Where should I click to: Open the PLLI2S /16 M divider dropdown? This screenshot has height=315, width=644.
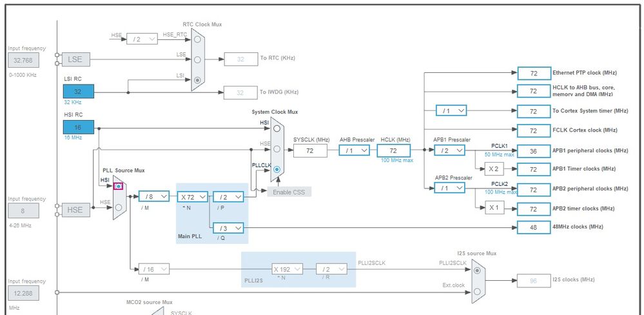pyautogui.click(x=154, y=269)
